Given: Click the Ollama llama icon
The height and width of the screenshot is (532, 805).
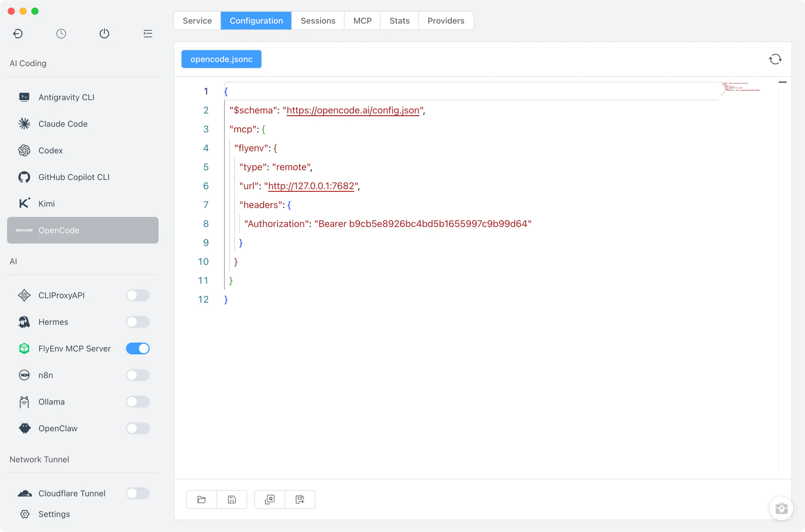Looking at the screenshot, I should pyautogui.click(x=24, y=402).
